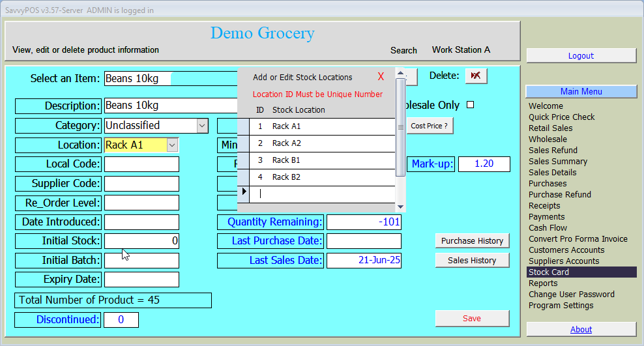View the Purchase History
This screenshot has height=346, width=644.
click(472, 241)
